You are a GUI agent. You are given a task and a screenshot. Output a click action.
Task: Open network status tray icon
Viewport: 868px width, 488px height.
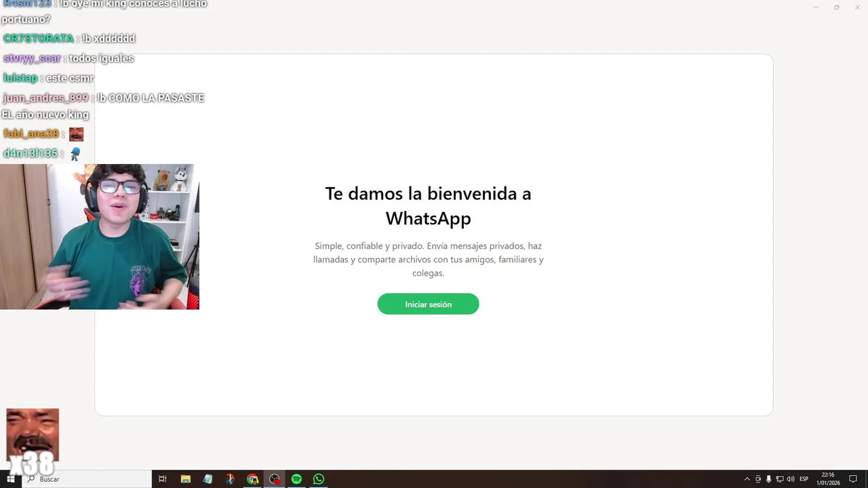point(780,479)
